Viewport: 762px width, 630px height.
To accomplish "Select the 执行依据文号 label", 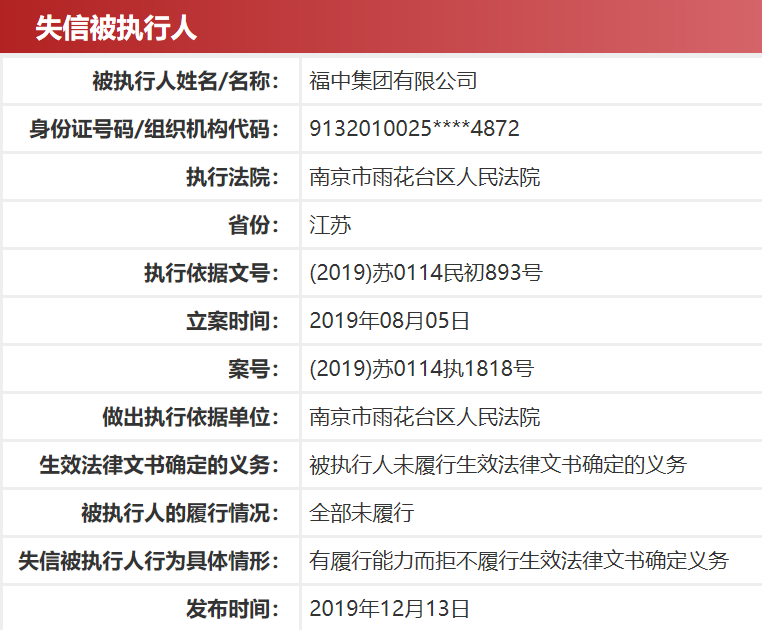I will (212, 273).
